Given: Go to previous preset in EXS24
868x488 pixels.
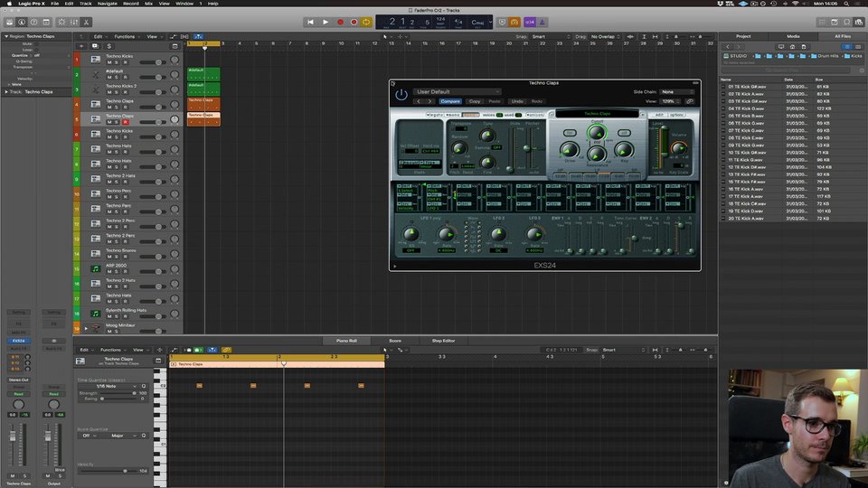Looking at the screenshot, I should click(419, 101).
